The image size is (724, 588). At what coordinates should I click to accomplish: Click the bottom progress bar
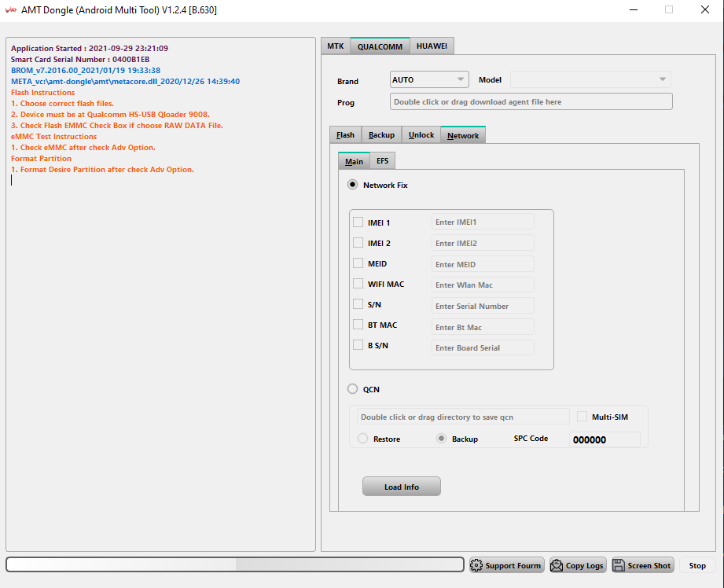(x=235, y=564)
